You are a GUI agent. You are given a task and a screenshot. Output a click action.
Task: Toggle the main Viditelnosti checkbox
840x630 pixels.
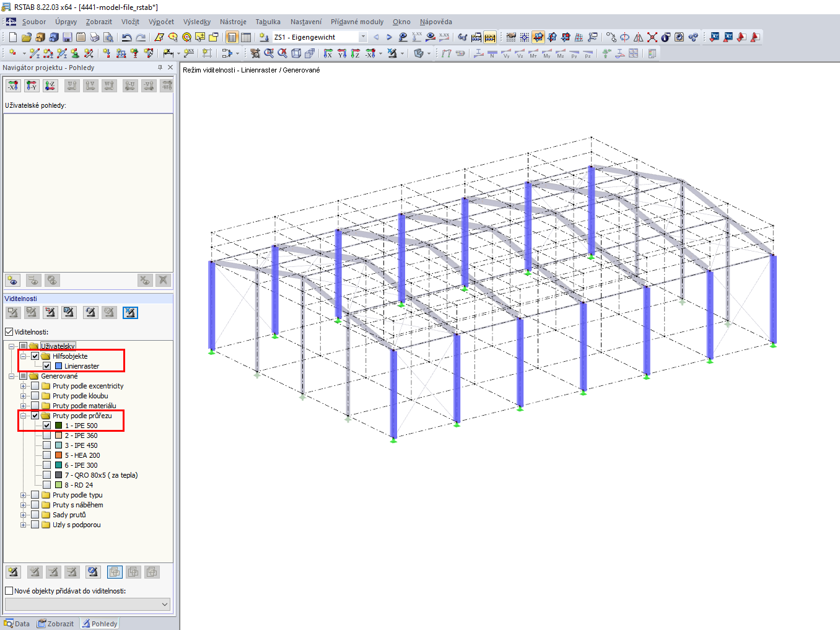pyautogui.click(x=9, y=332)
